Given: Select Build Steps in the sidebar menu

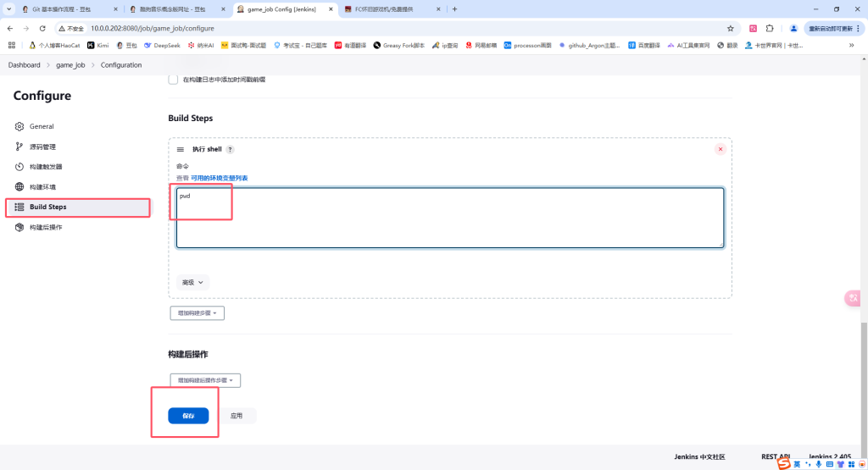Looking at the screenshot, I should pyautogui.click(x=47, y=207).
